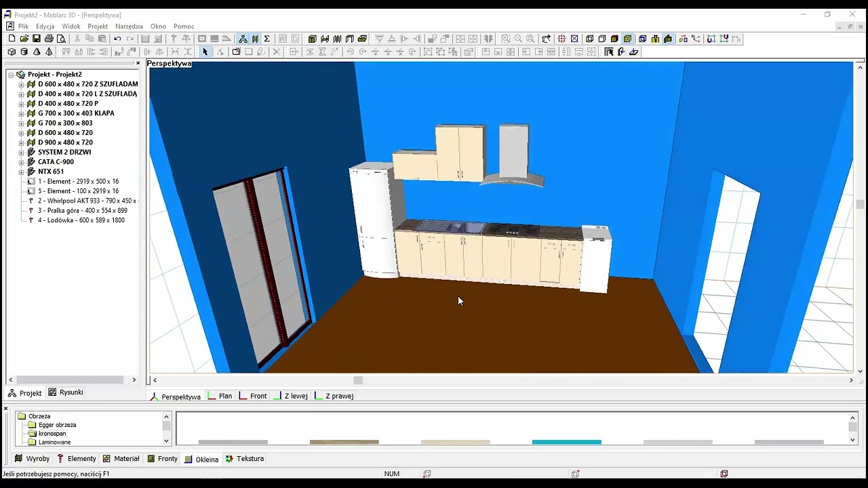Open the Rysunki panel tab
Screen dimensions: 868x488
click(x=65, y=392)
